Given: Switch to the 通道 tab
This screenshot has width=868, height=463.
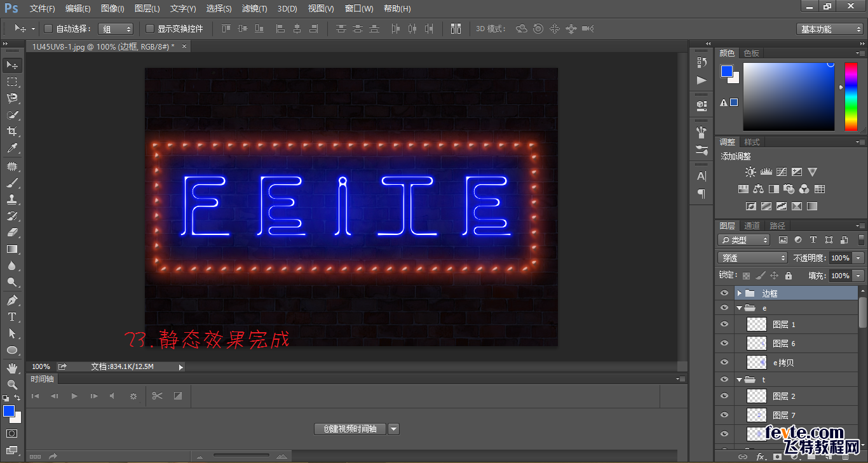Looking at the screenshot, I should click(x=752, y=225).
